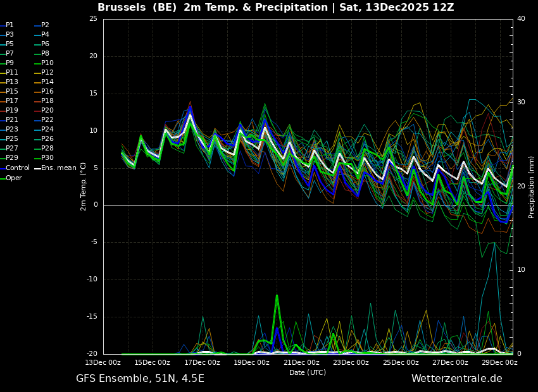
Task: Click the 29Dec 00z date tick label
Action: (500, 363)
